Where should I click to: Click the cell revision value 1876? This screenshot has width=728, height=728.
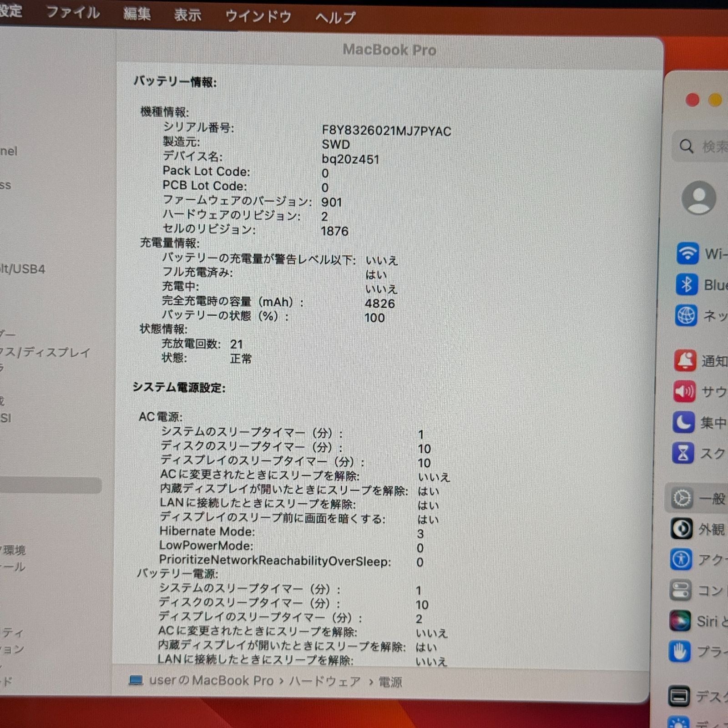point(334,231)
